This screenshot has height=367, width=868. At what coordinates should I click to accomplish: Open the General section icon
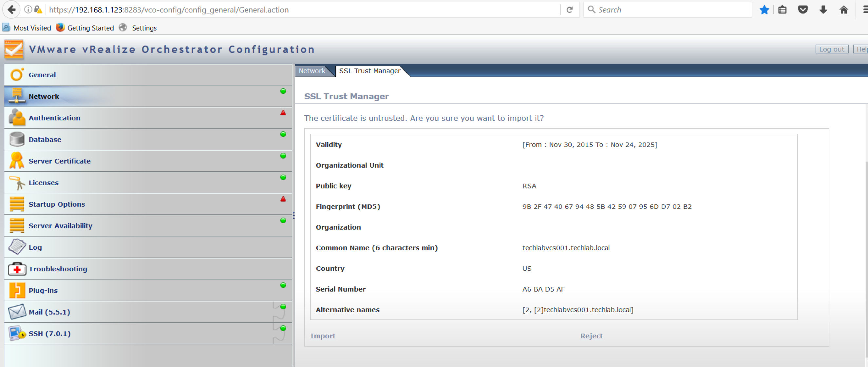tap(17, 74)
